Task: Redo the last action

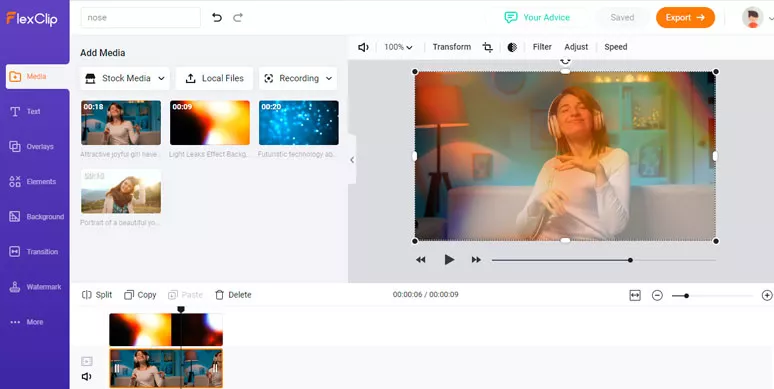Action: coord(238,18)
